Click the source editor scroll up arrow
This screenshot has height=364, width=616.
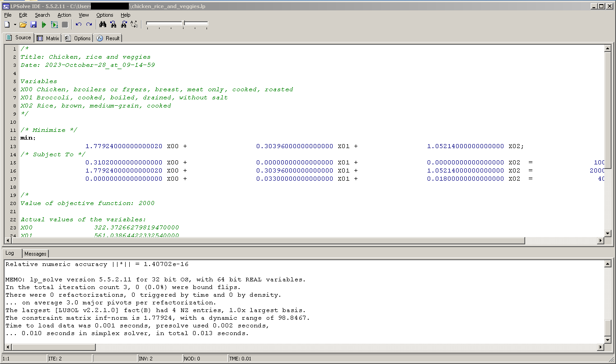tap(608, 49)
